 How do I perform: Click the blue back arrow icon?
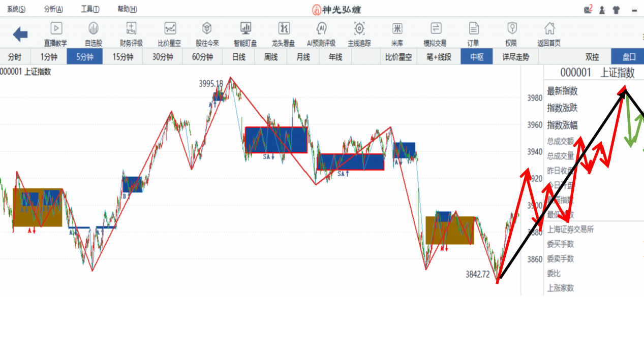tap(20, 35)
